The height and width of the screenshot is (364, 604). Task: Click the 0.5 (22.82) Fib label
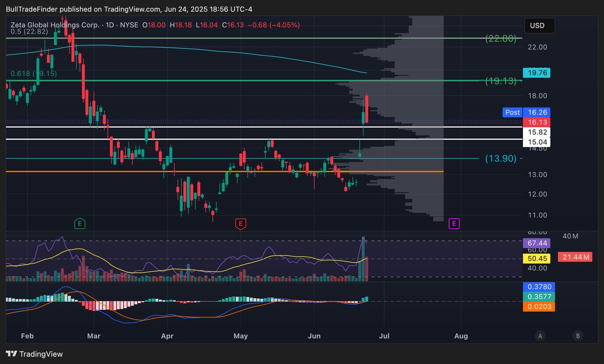(29, 31)
